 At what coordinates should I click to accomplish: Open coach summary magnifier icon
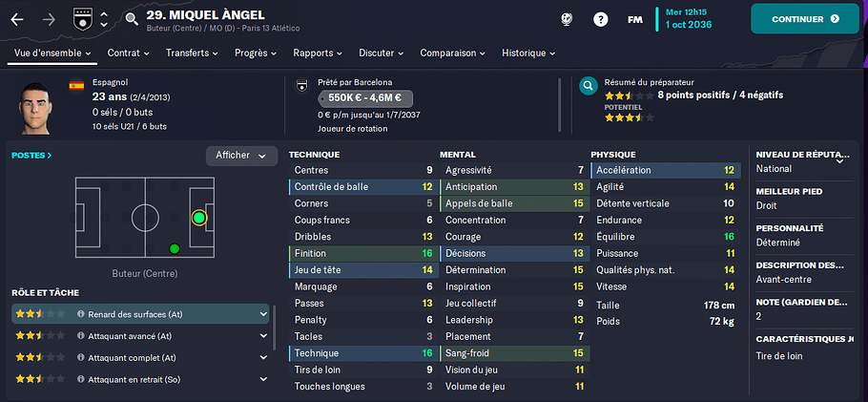coord(588,86)
